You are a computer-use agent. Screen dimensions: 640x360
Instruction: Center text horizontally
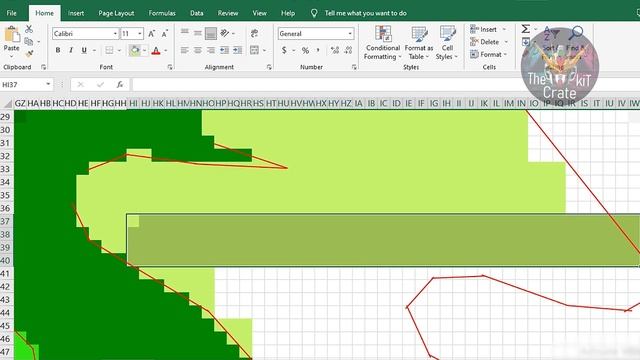pos(198,50)
